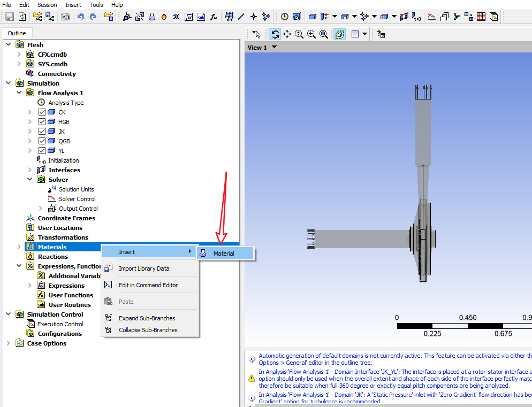Click the Fit View magnifier icon

coord(324,34)
